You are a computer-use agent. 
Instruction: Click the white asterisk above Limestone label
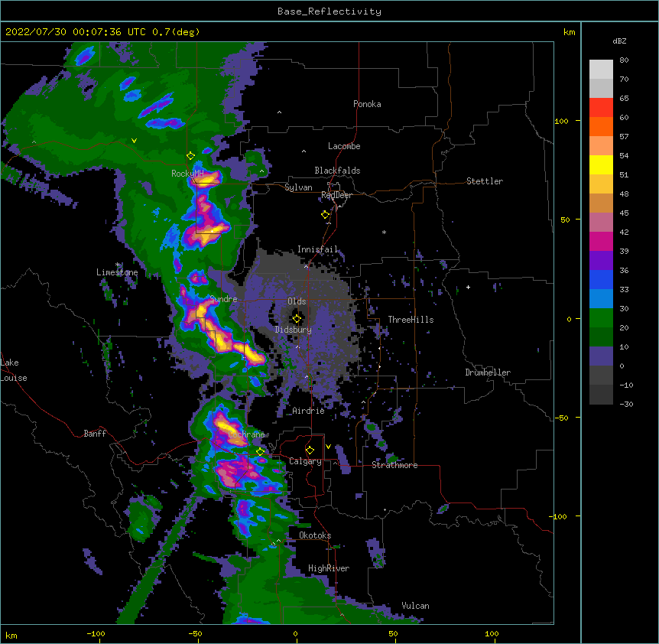(118, 265)
